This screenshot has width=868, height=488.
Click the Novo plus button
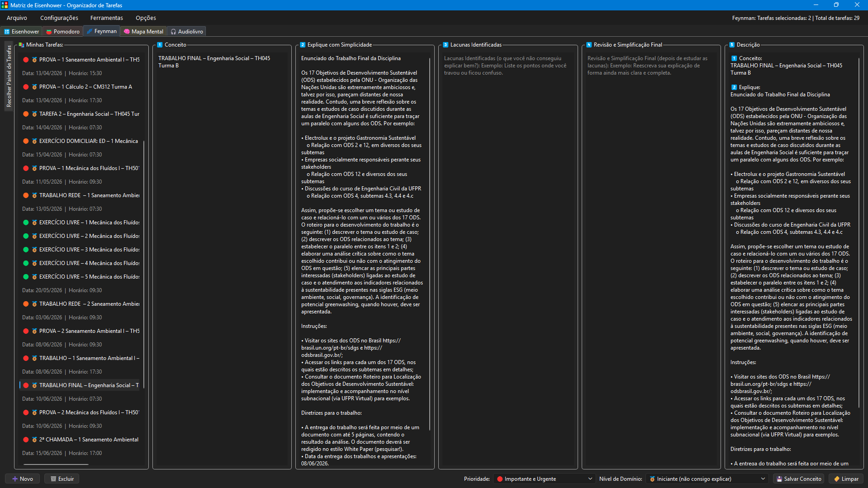point(22,479)
